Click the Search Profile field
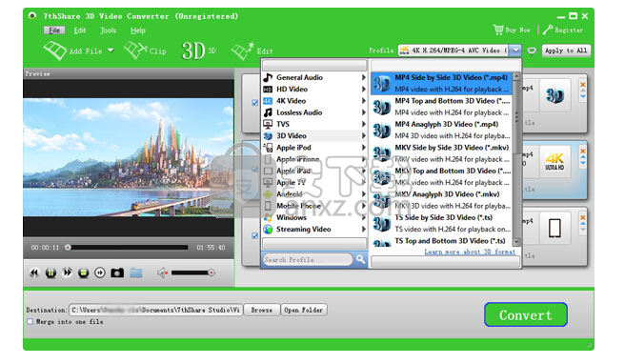Viewport: 625px width, 364px height. point(308,259)
